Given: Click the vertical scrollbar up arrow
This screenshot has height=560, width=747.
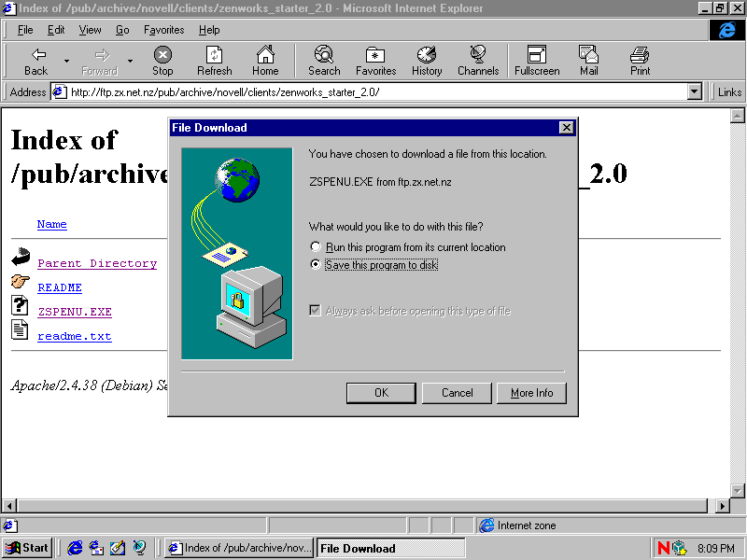Looking at the screenshot, I should 738,116.
